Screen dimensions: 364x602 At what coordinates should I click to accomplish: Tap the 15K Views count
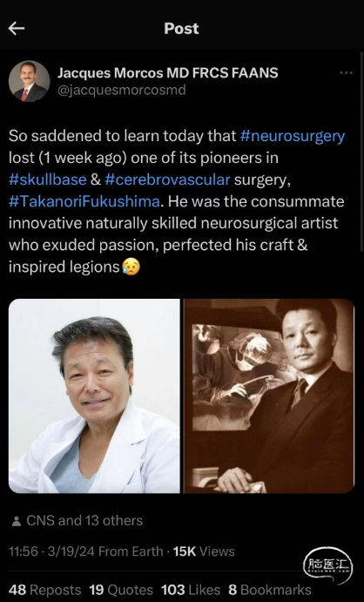204,551
